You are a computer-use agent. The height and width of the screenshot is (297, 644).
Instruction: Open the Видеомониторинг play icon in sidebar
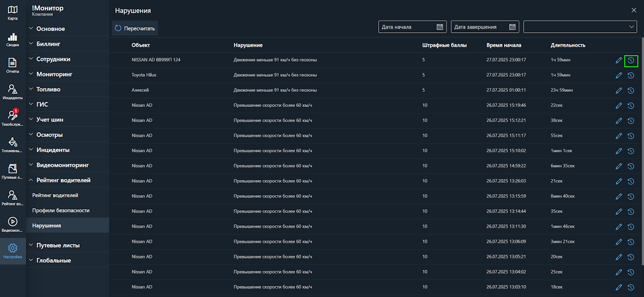pyautogui.click(x=13, y=224)
